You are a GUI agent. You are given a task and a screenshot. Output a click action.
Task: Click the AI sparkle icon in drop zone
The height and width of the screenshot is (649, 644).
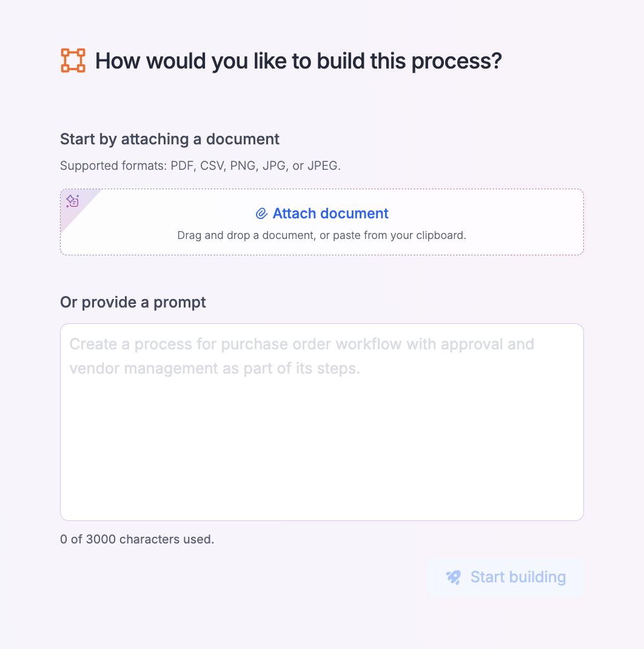click(x=73, y=201)
